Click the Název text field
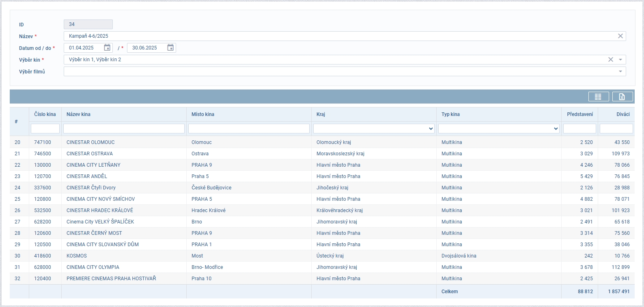Viewport: 644px width, 307px height. tap(341, 36)
